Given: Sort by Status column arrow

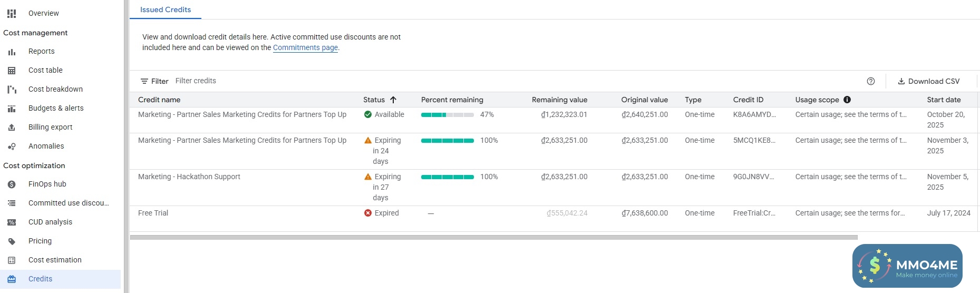Looking at the screenshot, I should click(393, 100).
